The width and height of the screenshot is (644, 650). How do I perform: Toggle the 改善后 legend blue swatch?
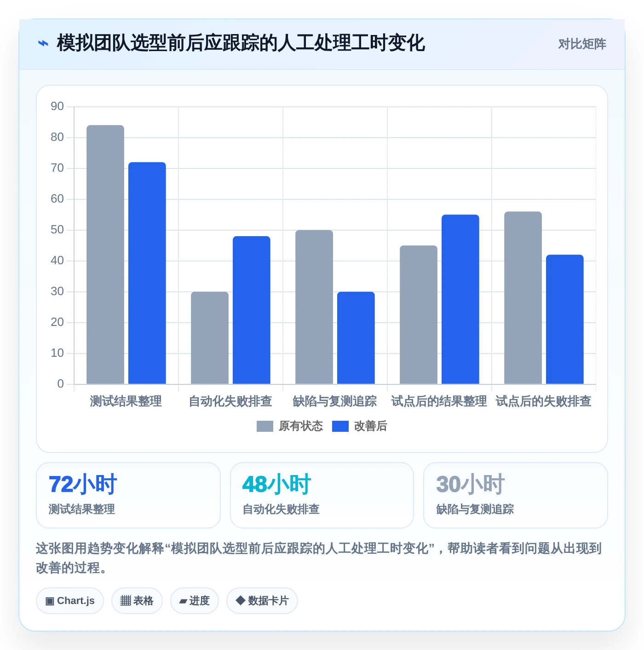tap(340, 426)
